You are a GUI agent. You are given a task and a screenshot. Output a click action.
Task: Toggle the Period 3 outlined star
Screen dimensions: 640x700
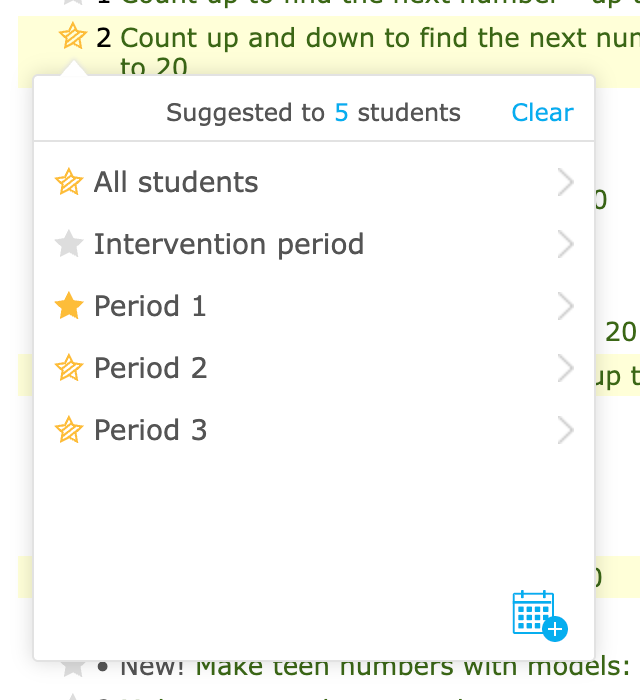[x=69, y=430]
